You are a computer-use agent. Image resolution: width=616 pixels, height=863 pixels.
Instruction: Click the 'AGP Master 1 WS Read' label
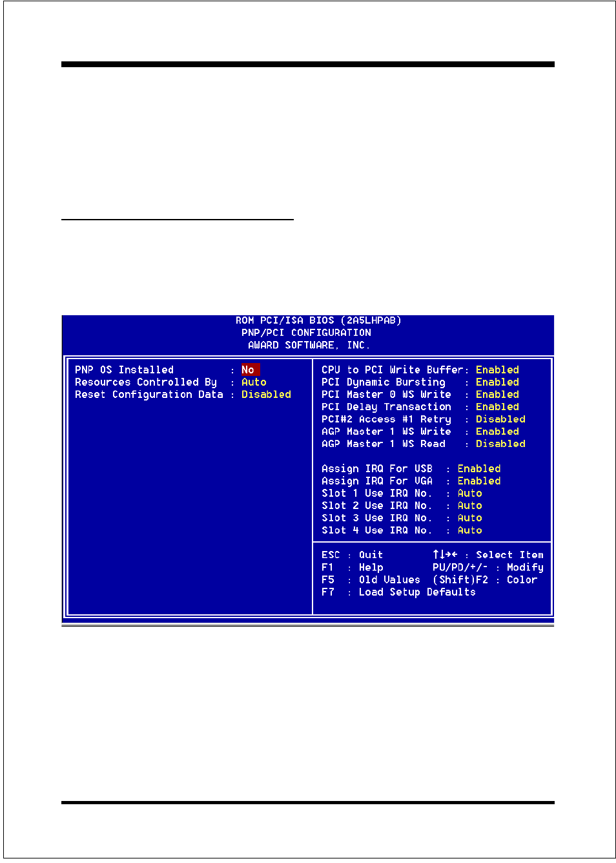pyautogui.click(x=384, y=443)
